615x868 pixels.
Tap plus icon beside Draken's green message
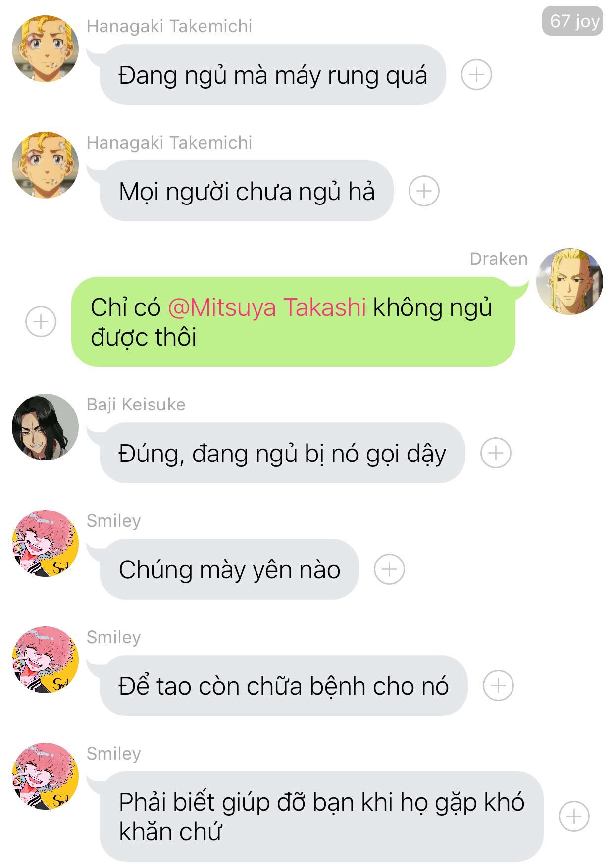pos(41,322)
